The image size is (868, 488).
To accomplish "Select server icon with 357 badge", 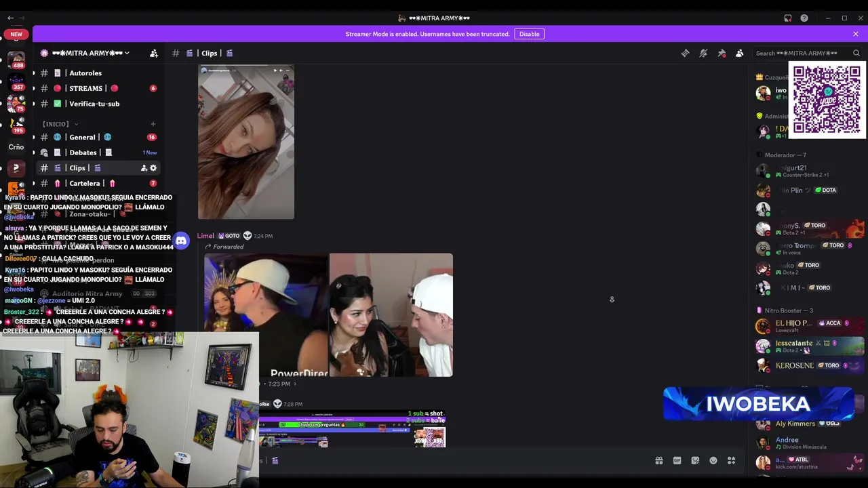I will click(x=16, y=82).
